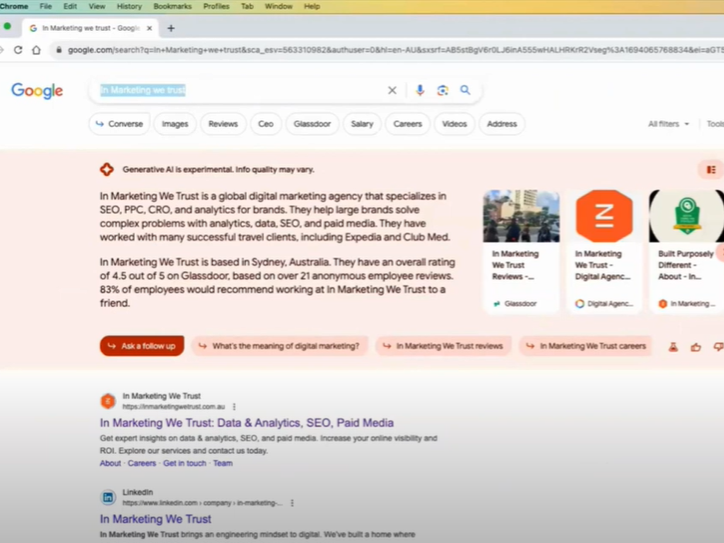Select the Videos filter chip
Viewport: 724px width, 543px height.
coord(454,124)
